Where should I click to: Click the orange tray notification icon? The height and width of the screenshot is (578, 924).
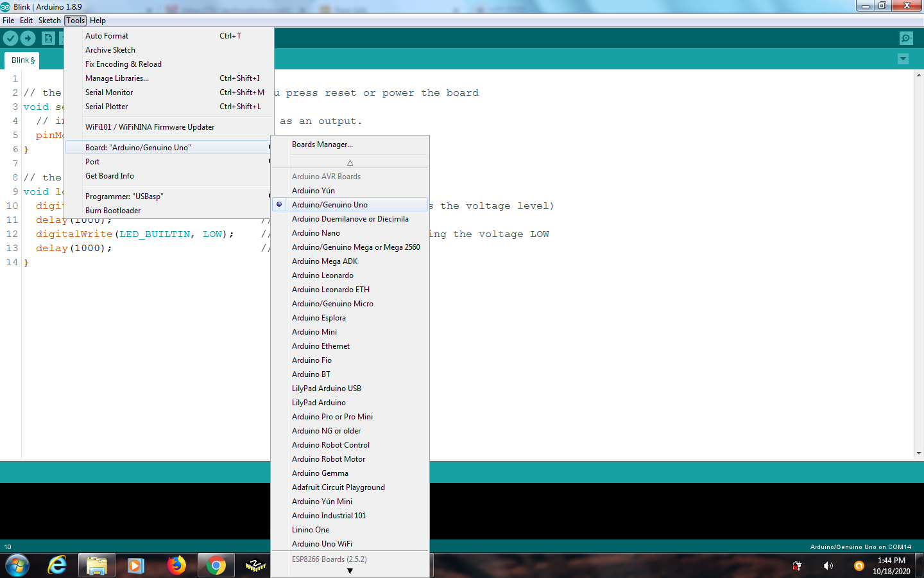(859, 566)
